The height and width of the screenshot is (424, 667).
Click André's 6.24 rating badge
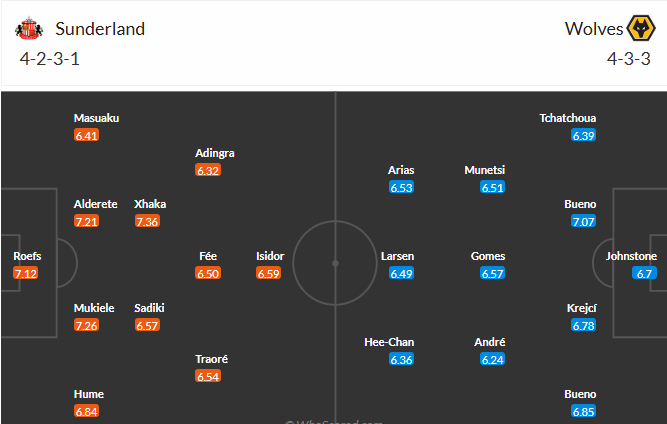tap(492, 359)
